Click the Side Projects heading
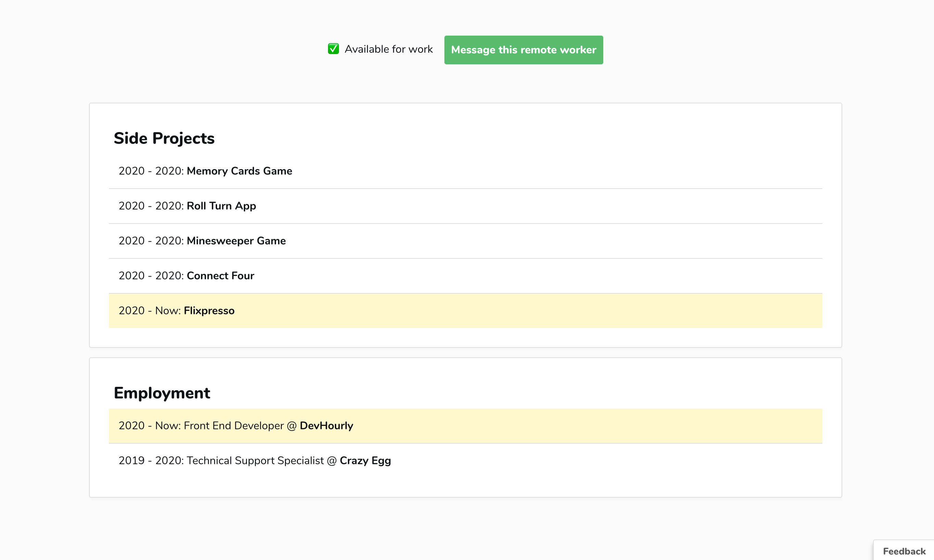Screen dimensions: 934x560 [164, 139]
